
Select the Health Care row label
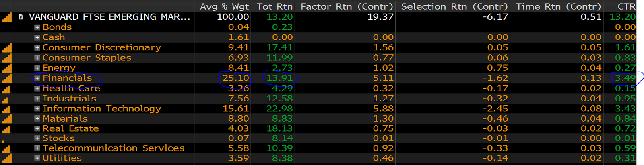(71, 89)
